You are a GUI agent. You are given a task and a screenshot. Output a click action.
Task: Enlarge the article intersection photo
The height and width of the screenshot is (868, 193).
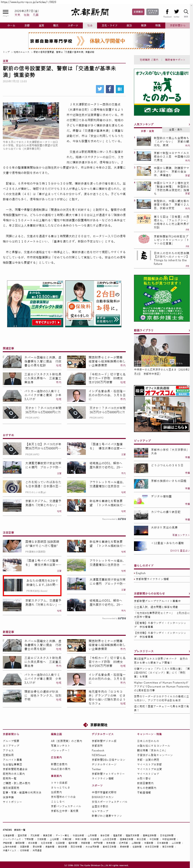pyautogui.click(x=31, y=121)
